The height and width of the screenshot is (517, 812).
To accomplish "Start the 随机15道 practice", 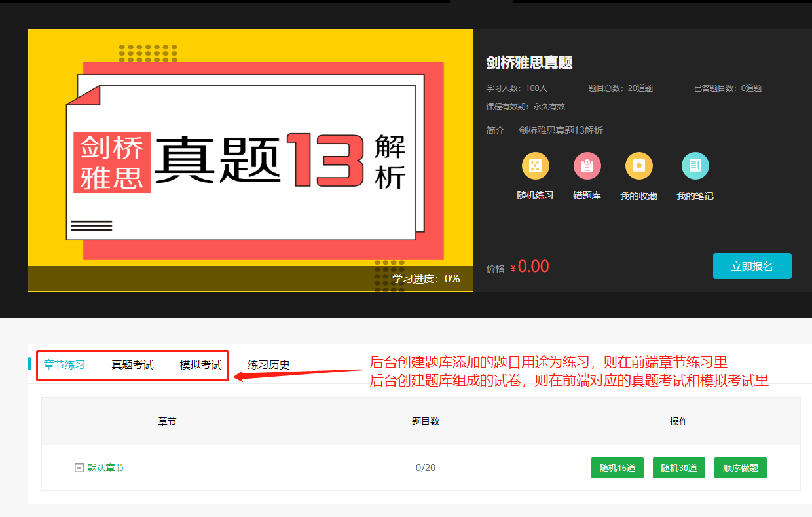I will click(x=618, y=468).
